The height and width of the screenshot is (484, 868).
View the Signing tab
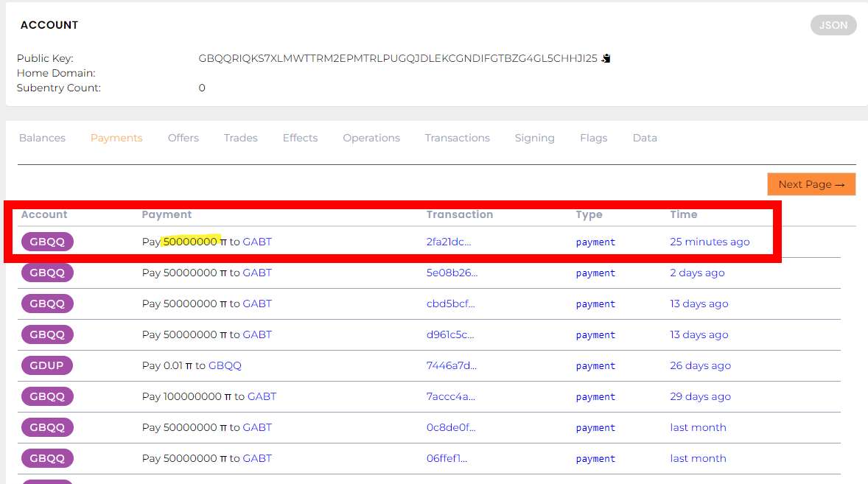pyautogui.click(x=534, y=138)
